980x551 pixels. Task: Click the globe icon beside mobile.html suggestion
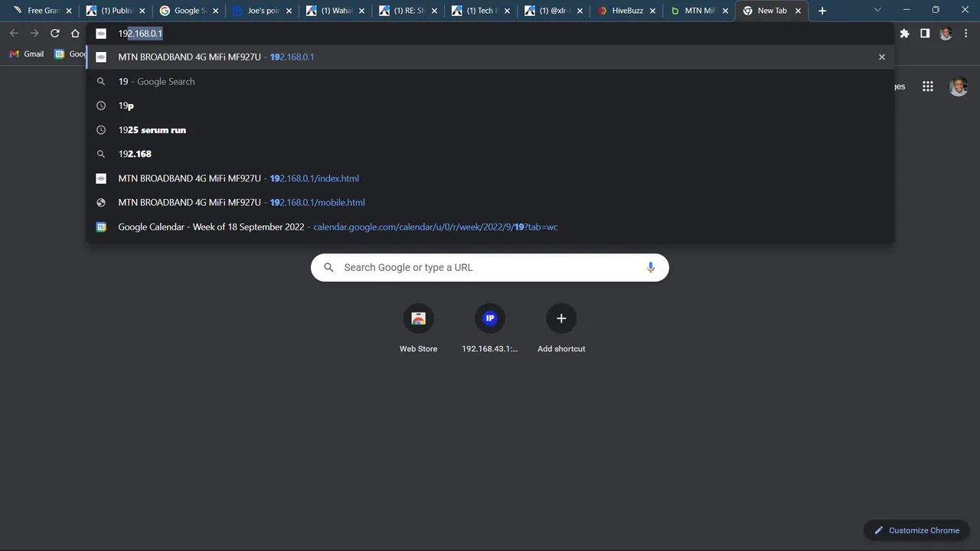tap(100, 203)
